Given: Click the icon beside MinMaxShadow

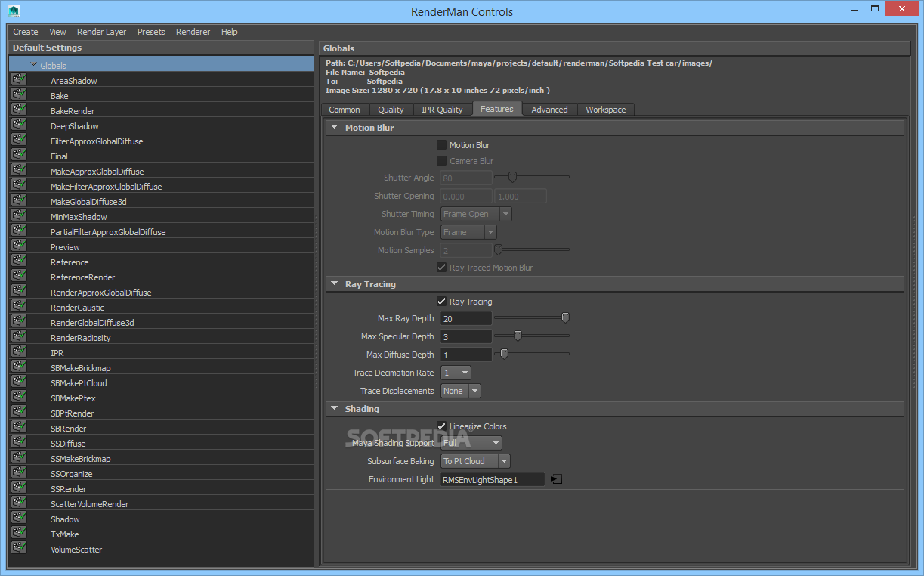Looking at the screenshot, I should point(19,215).
